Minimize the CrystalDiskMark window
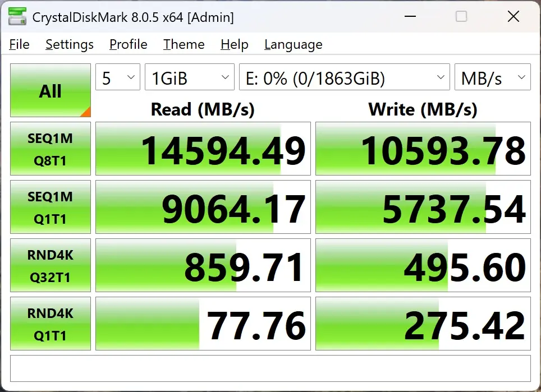This screenshot has width=541, height=392. (x=410, y=16)
